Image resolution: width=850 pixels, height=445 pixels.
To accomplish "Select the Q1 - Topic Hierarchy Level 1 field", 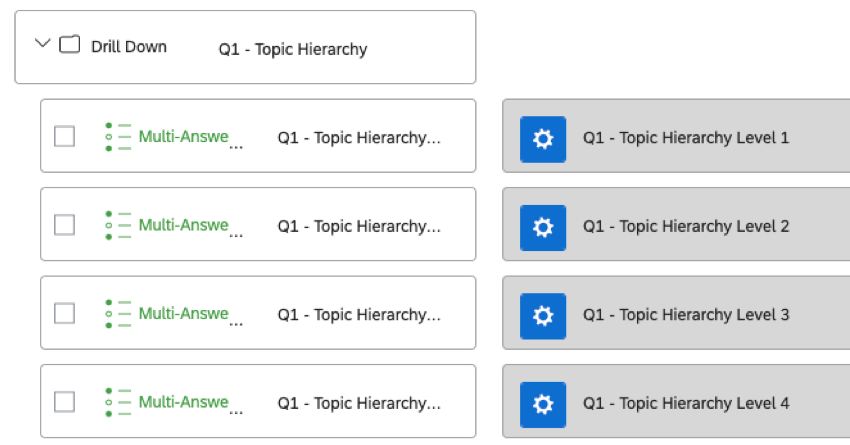I will [686, 138].
